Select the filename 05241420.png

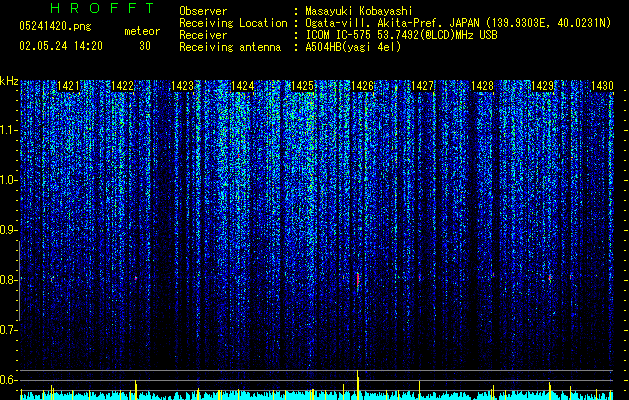(x=55, y=27)
